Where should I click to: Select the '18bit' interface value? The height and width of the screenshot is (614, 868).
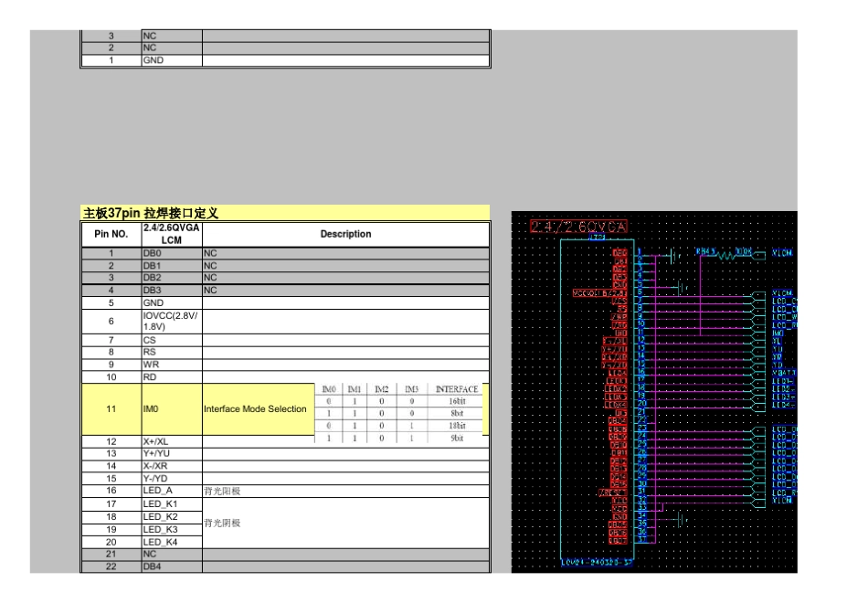[457, 426]
